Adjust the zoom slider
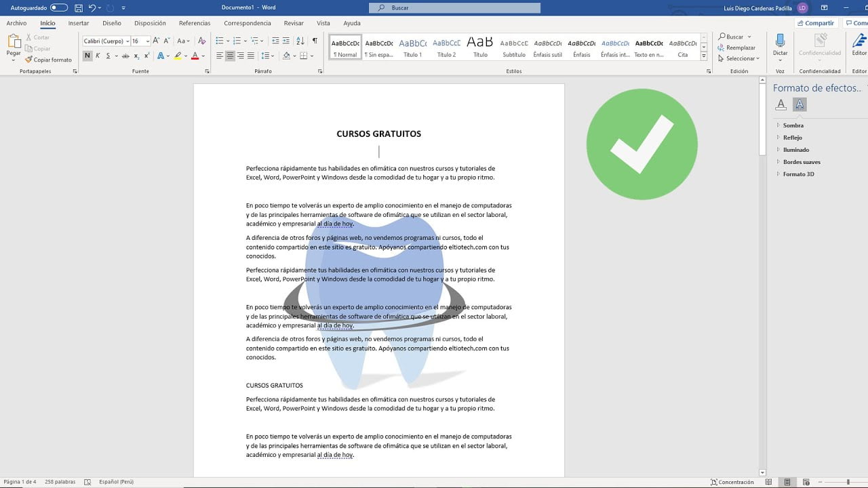 pos(848,482)
